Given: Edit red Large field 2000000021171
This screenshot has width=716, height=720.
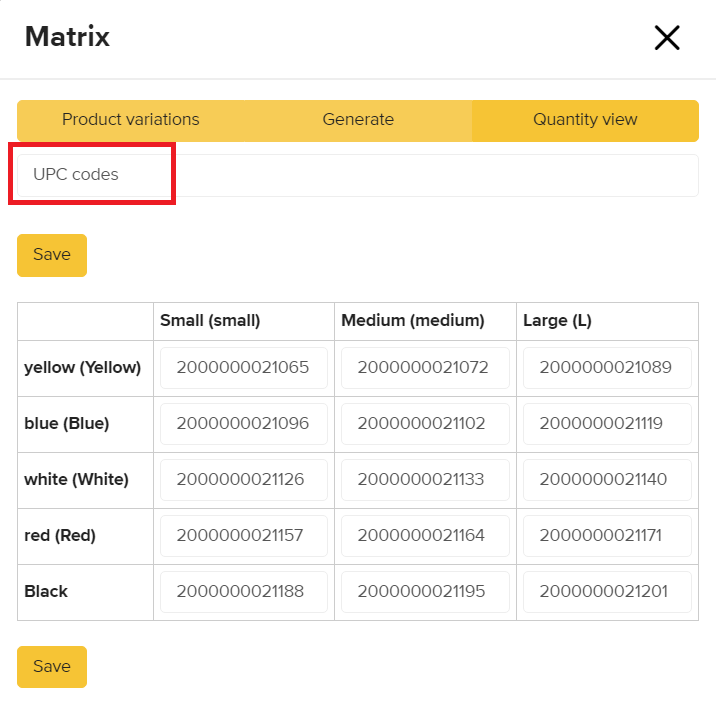Looking at the screenshot, I should pyautogui.click(x=607, y=536).
